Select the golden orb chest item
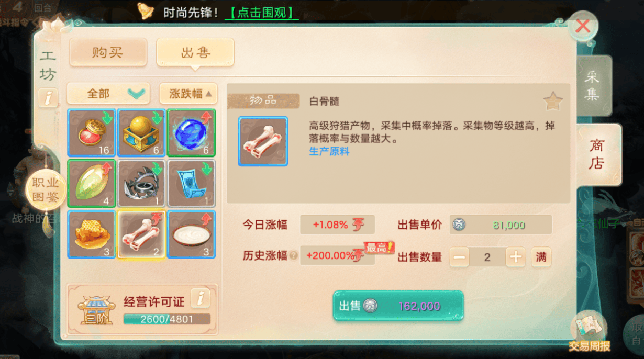The image size is (644, 359). 142,133
